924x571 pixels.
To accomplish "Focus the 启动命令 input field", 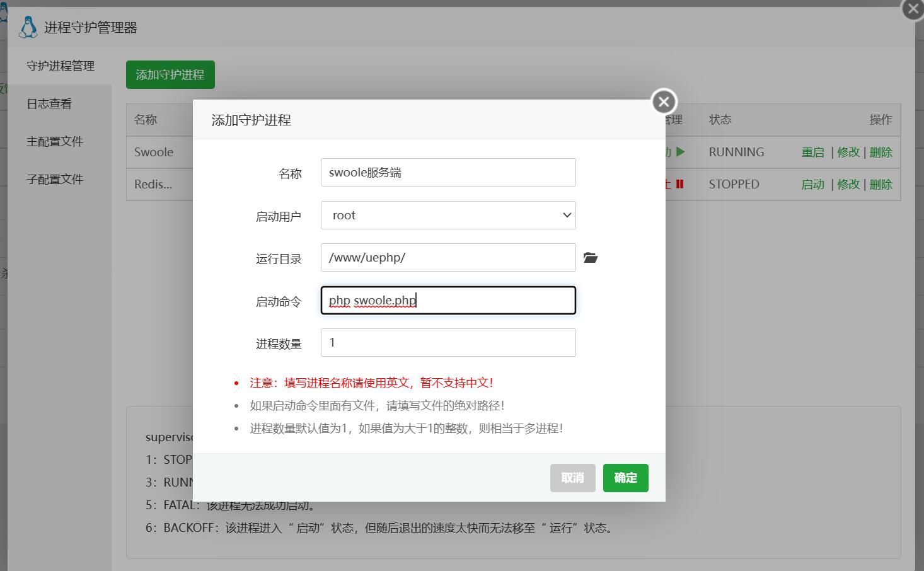I will tap(448, 300).
